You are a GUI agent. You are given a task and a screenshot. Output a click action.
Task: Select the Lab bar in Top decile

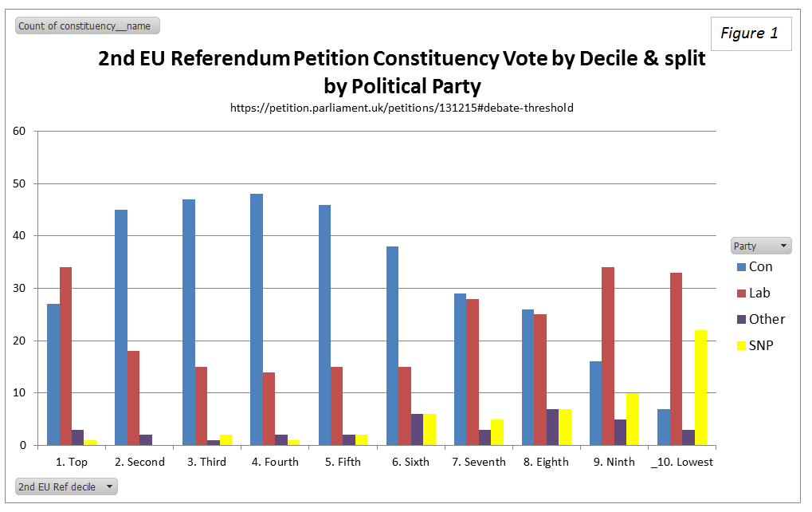[x=65, y=356]
